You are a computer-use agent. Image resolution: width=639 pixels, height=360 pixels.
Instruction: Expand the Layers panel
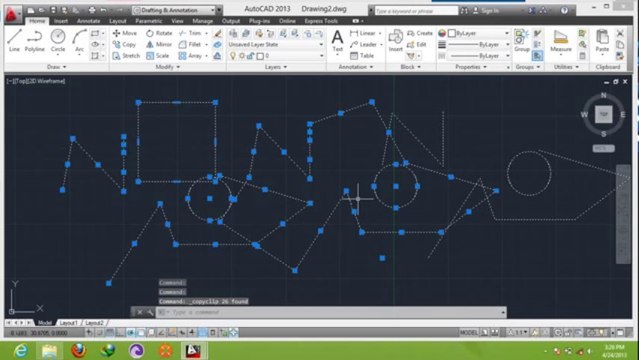click(x=276, y=67)
